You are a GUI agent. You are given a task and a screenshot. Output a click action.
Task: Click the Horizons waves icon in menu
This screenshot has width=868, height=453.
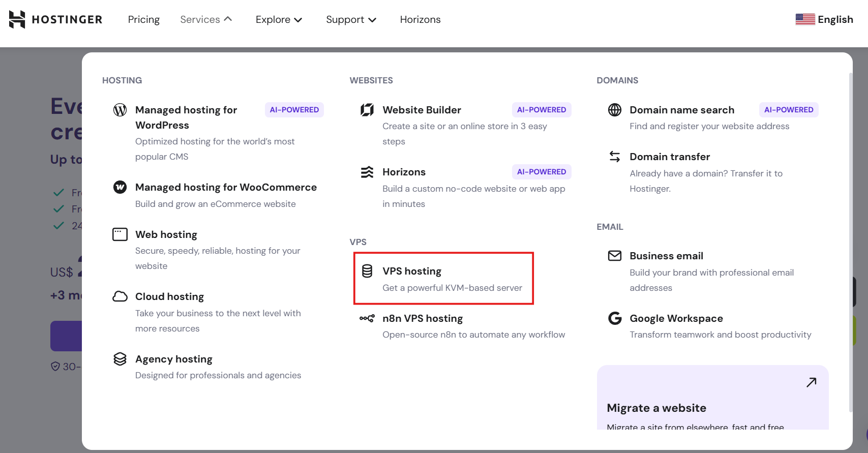tap(367, 172)
